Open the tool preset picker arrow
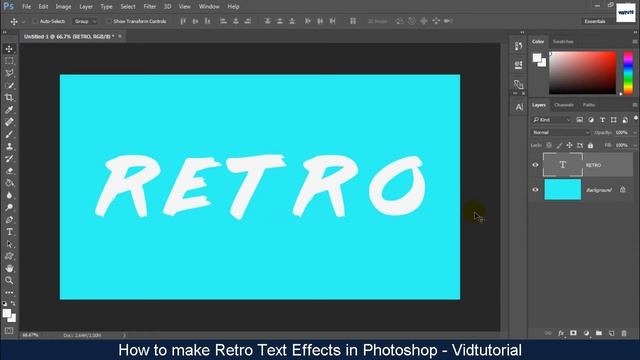 23,21
